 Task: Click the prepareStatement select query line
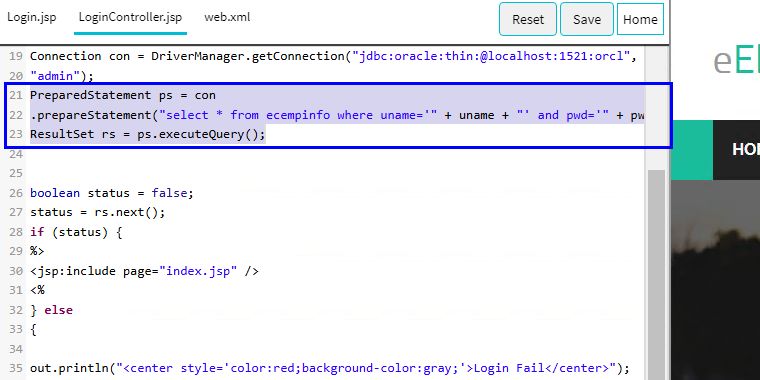337,115
